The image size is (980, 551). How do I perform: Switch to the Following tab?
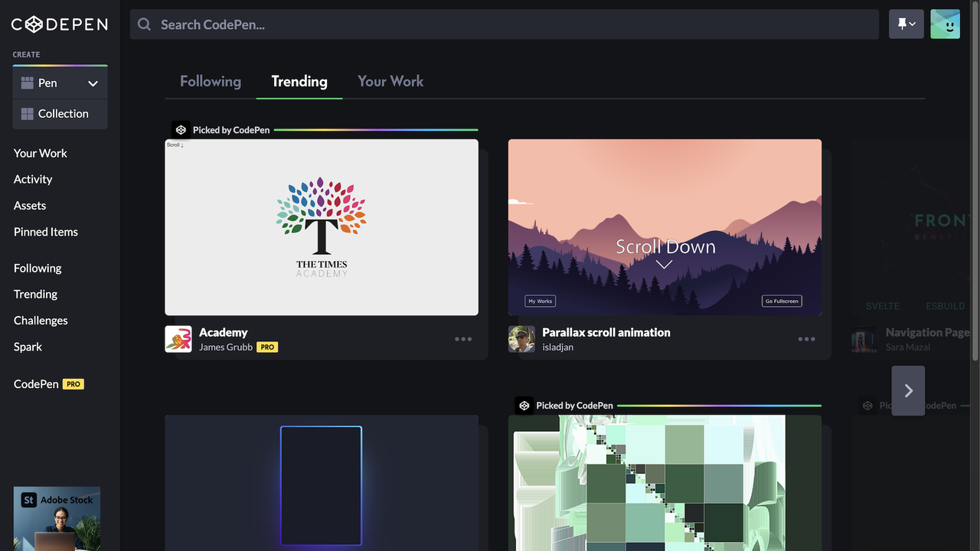point(211,81)
